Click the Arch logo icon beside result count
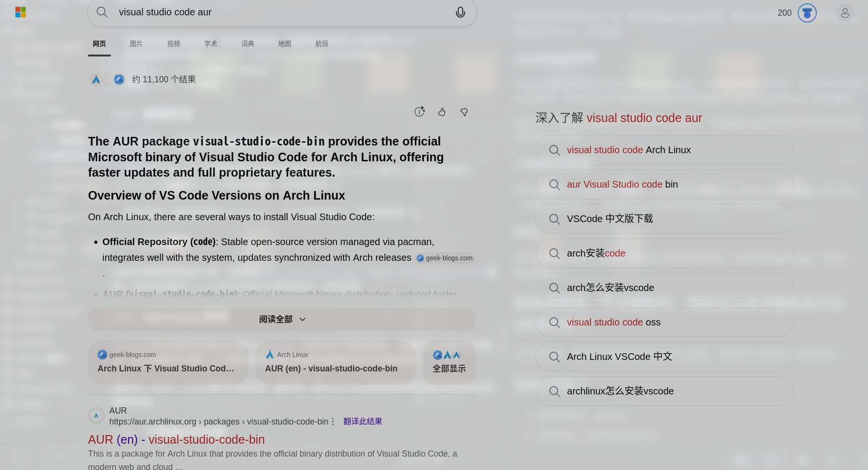868x470 pixels. 96,79
